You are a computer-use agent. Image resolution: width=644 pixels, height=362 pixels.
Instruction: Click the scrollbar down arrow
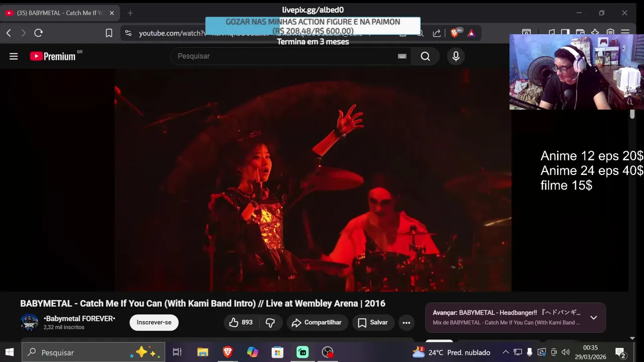click(x=632, y=339)
